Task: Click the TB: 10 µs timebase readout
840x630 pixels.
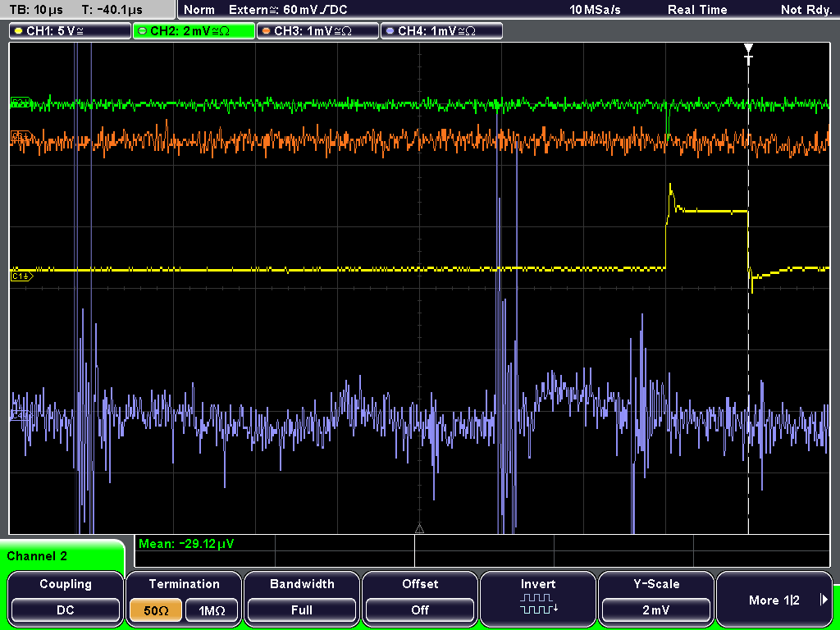Action: 36,10
